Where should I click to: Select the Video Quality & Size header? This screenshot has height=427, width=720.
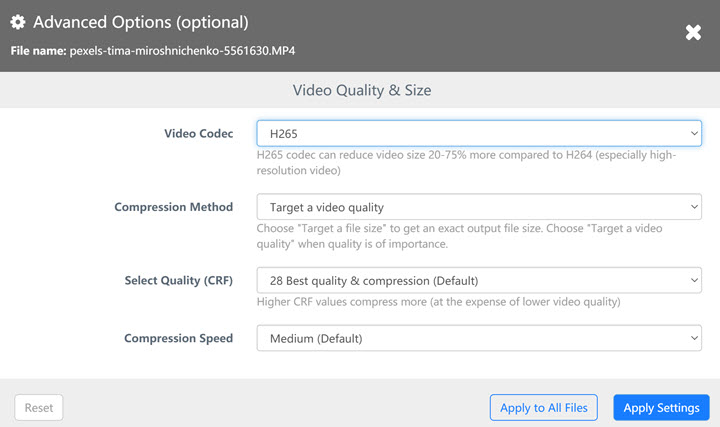(362, 90)
